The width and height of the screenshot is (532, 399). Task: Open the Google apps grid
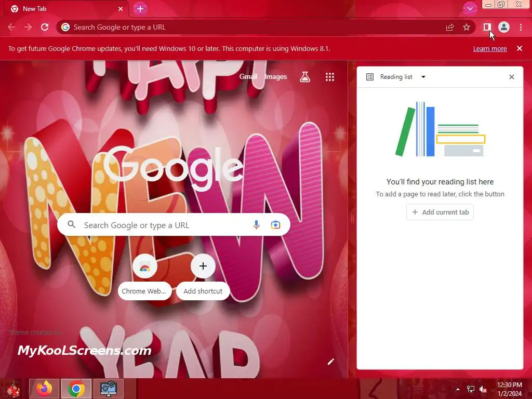330,77
